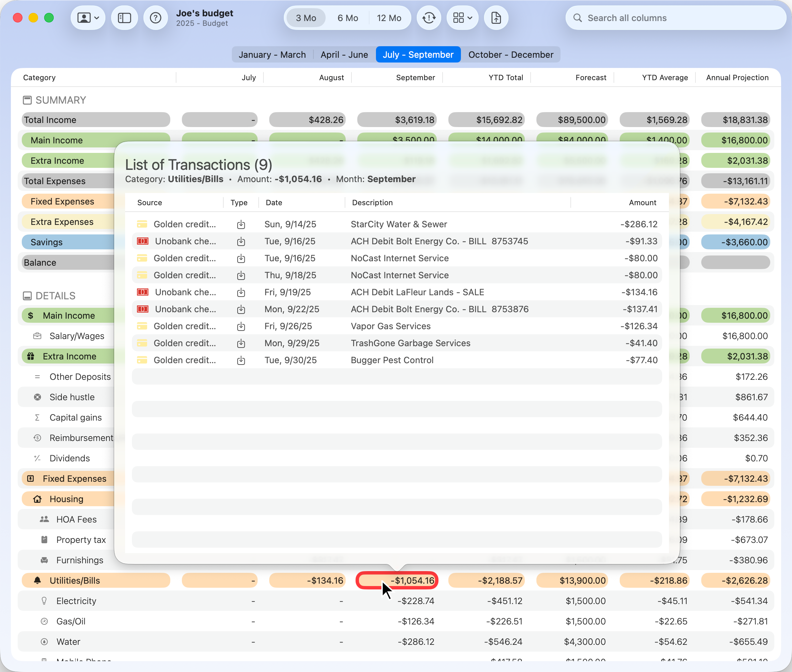Switch to the 12 Mo view

pyautogui.click(x=390, y=18)
